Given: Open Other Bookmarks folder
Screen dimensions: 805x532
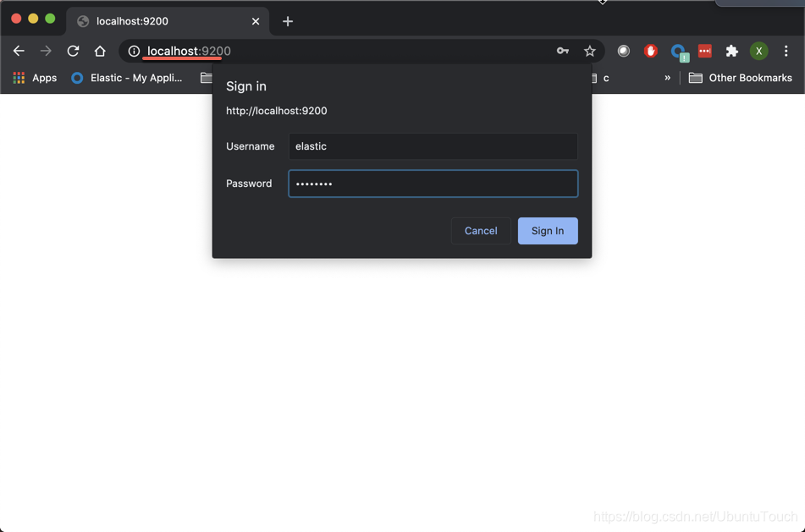Looking at the screenshot, I should coord(741,78).
